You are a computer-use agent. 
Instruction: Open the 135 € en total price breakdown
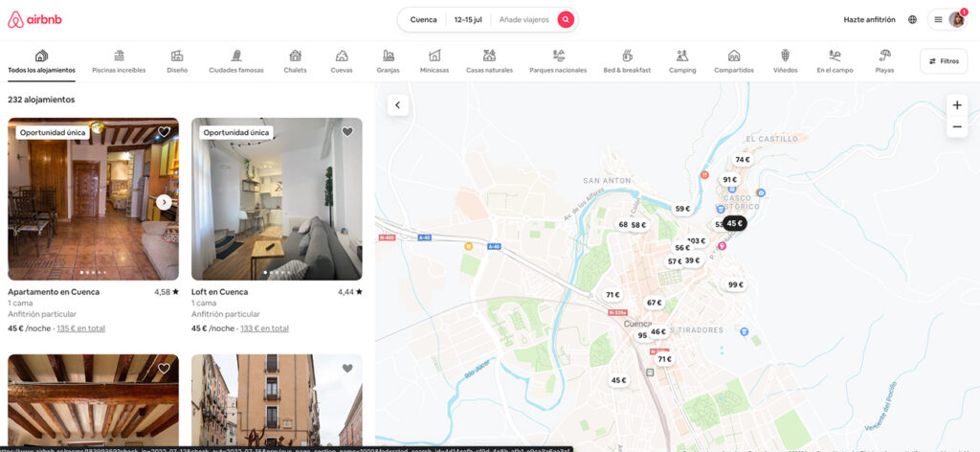(81, 328)
